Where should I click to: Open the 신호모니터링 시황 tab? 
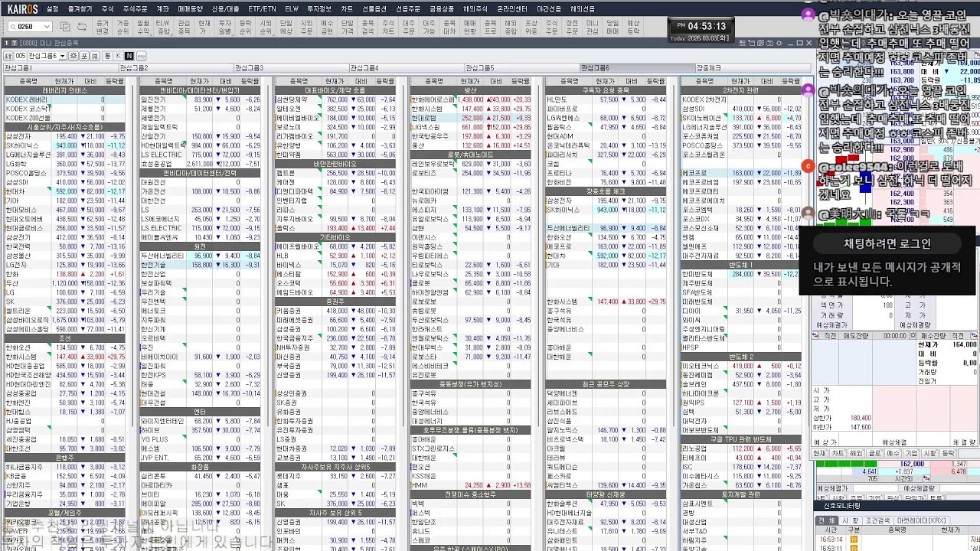850,520
